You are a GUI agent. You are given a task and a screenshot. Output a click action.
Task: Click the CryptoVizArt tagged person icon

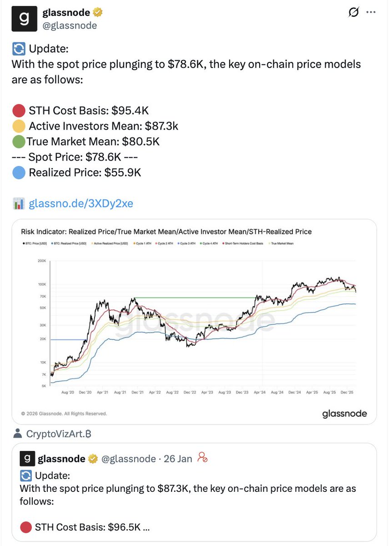[x=18, y=434]
